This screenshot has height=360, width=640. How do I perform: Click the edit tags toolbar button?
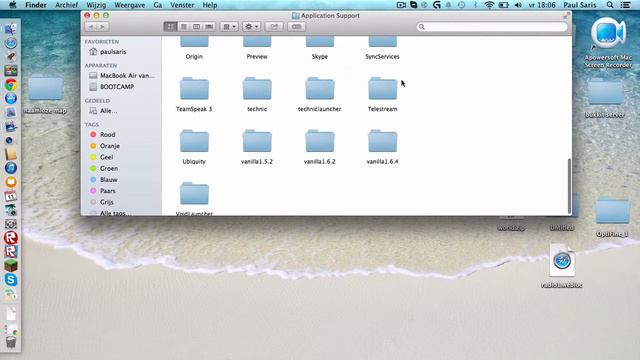pos(296,27)
